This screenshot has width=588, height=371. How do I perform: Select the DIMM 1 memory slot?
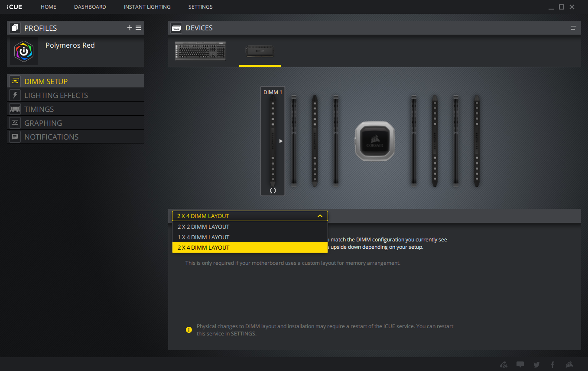273,141
